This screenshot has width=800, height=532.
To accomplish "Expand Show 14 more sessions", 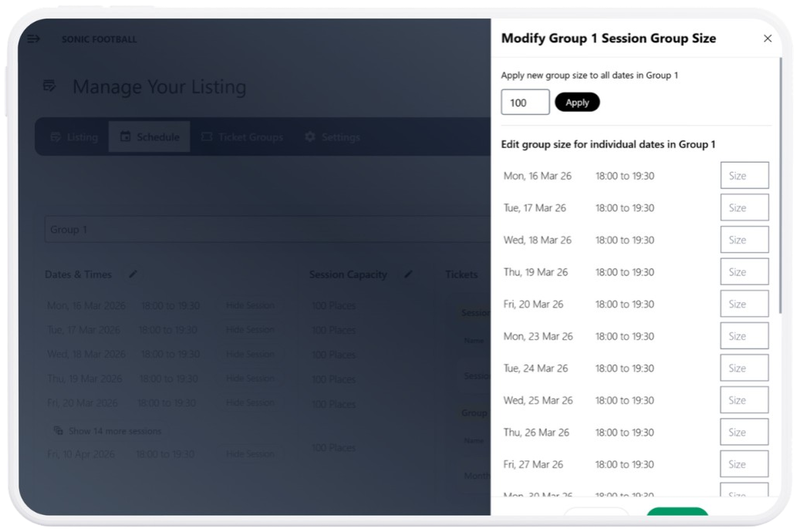I will 108,431.
